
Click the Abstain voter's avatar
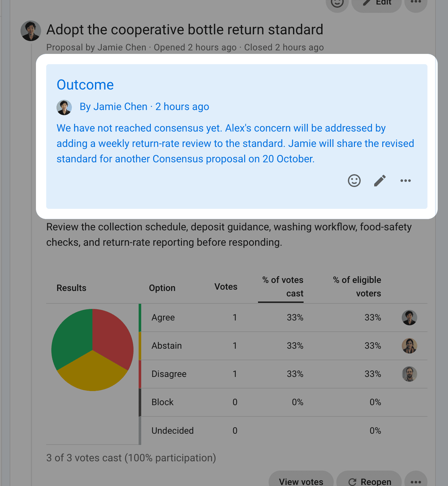(x=409, y=346)
